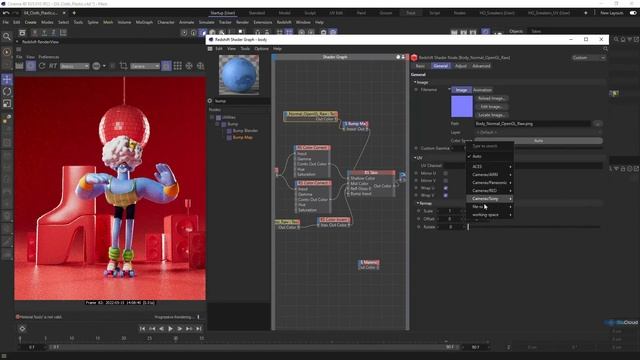Click the Y axis lock icon
Image resolution: width=640 pixels, height=360 pixels.
click(x=44, y=32)
